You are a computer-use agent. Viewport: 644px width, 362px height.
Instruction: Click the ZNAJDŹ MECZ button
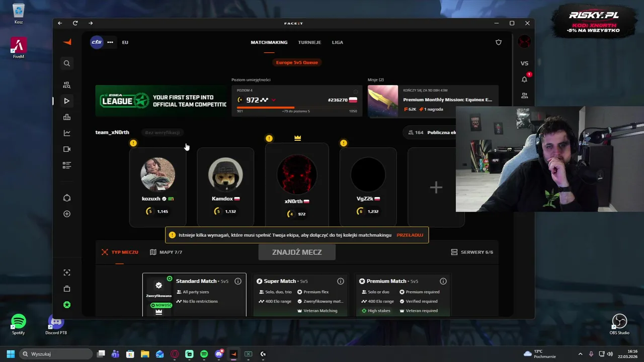tap(297, 252)
